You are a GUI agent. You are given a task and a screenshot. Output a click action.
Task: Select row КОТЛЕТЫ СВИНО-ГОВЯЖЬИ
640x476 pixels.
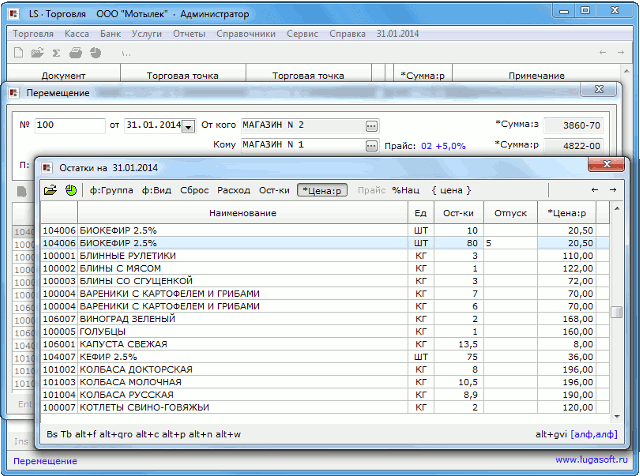pyautogui.click(x=325, y=408)
